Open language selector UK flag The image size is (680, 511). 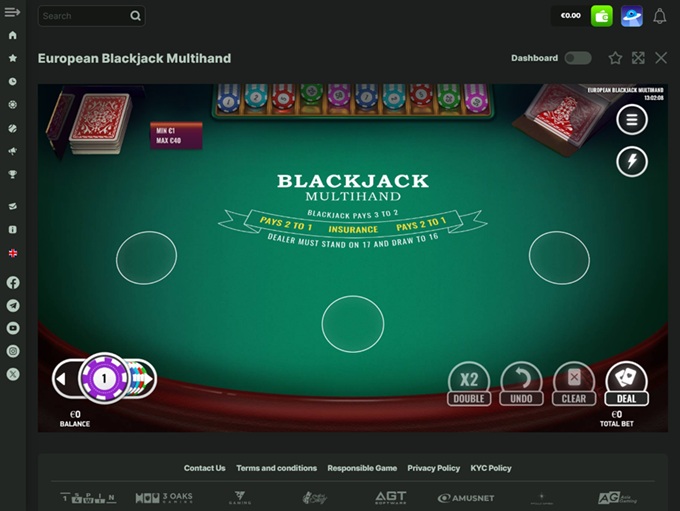click(x=13, y=253)
